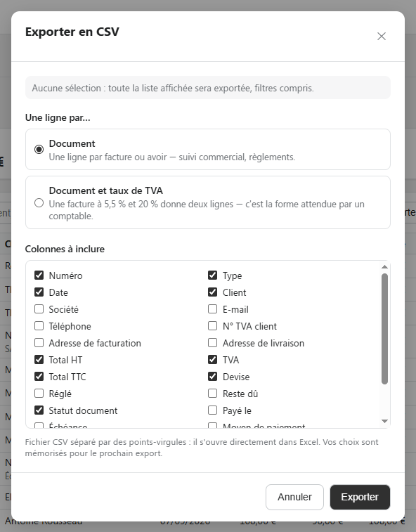Select the Document radio option

pyautogui.click(x=39, y=149)
